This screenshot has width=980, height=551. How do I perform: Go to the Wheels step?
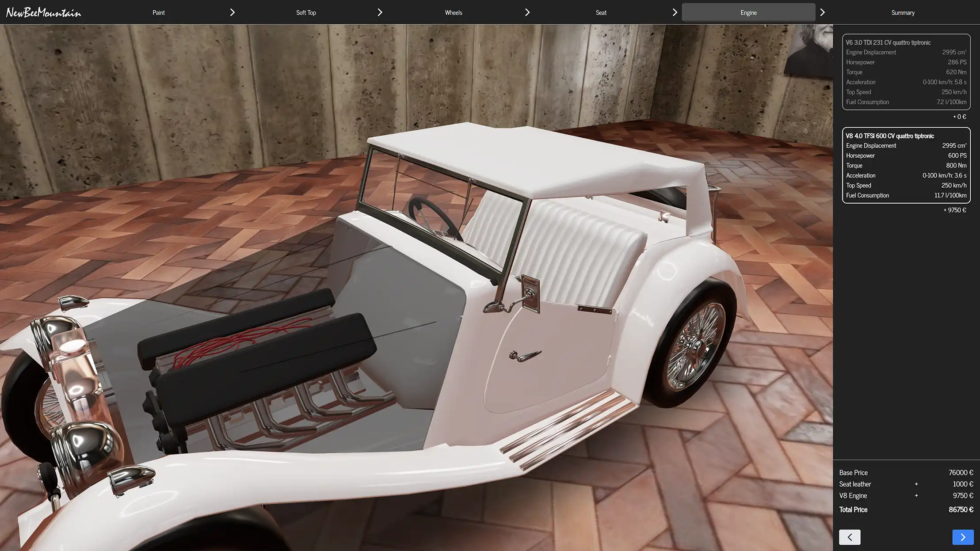click(454, 12)
